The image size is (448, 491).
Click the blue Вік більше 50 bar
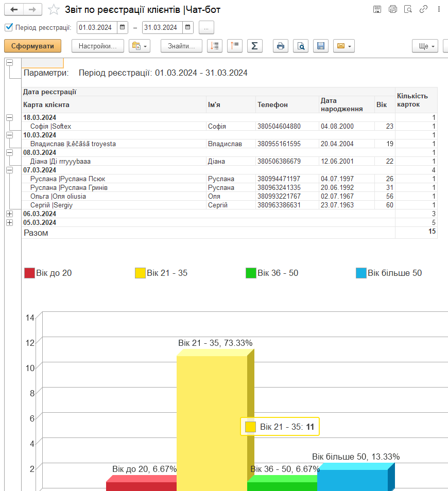tap(352, 480)
